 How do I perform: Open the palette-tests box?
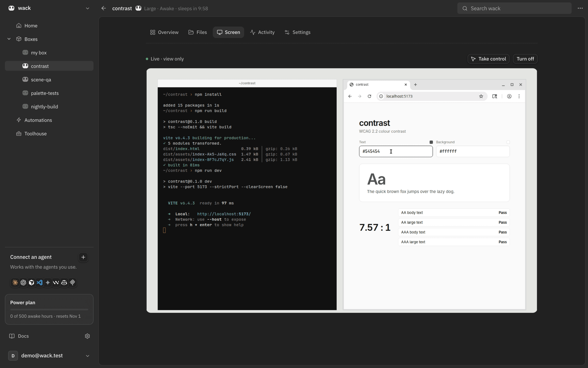(x=49, y=93)
